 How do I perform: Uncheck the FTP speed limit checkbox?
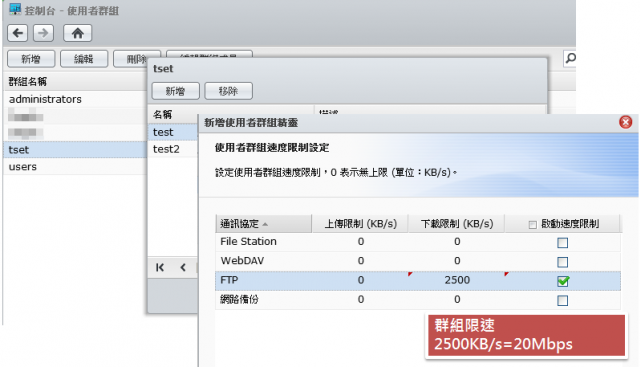coord(562,281)
